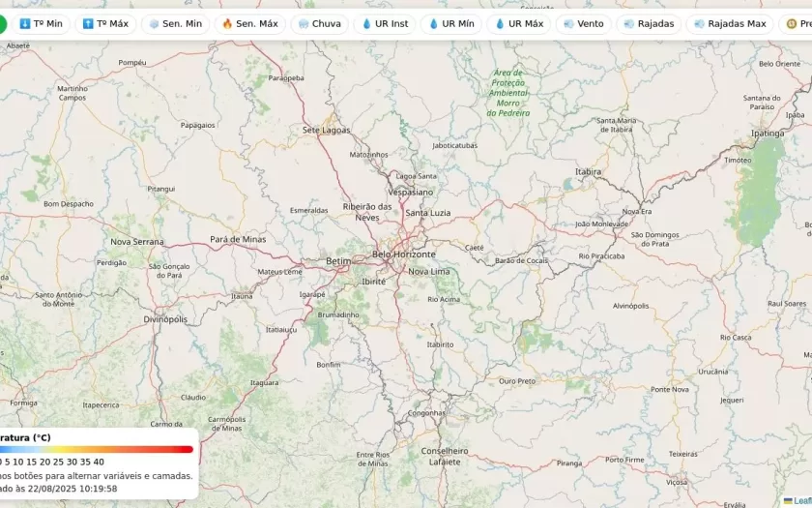Click the green circle button at top-left
Viewport: 812px width, 508px height.
pyautogui.click(x=2, y=24)
